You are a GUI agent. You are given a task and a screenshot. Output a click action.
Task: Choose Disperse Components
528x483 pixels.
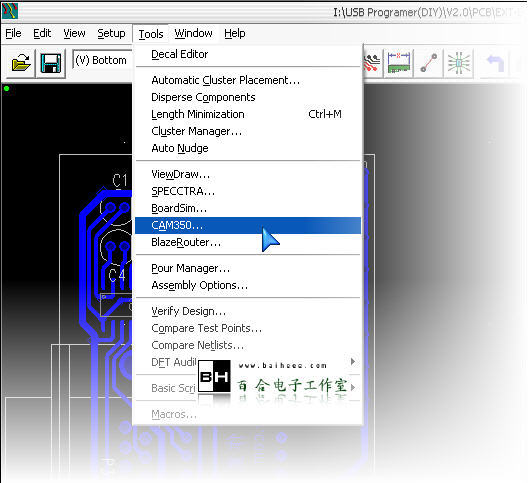[x=248, y=97]
